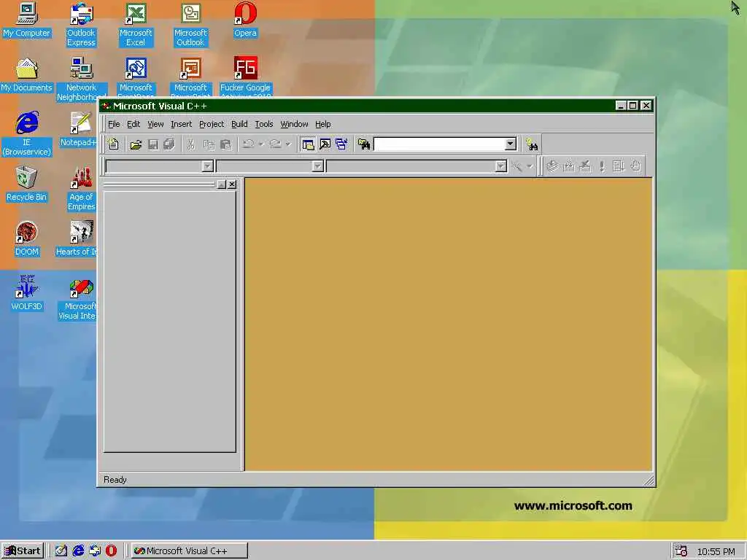Screen dimensions: 747x560
Task: Open the Tools menu
Action: (264, 124)
